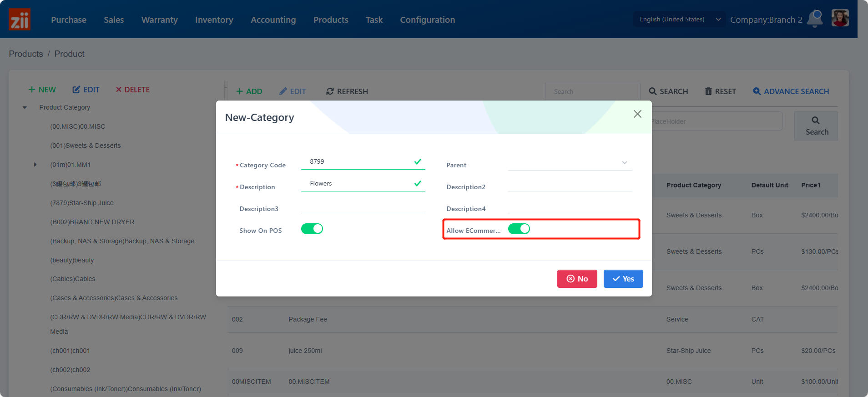Click the pencil Edit icon in category panel

coord(76,90)
